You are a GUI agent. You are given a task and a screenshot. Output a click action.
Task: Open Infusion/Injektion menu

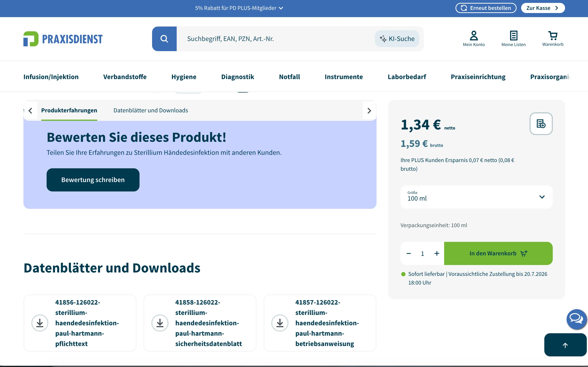click(x=51, y=77)
